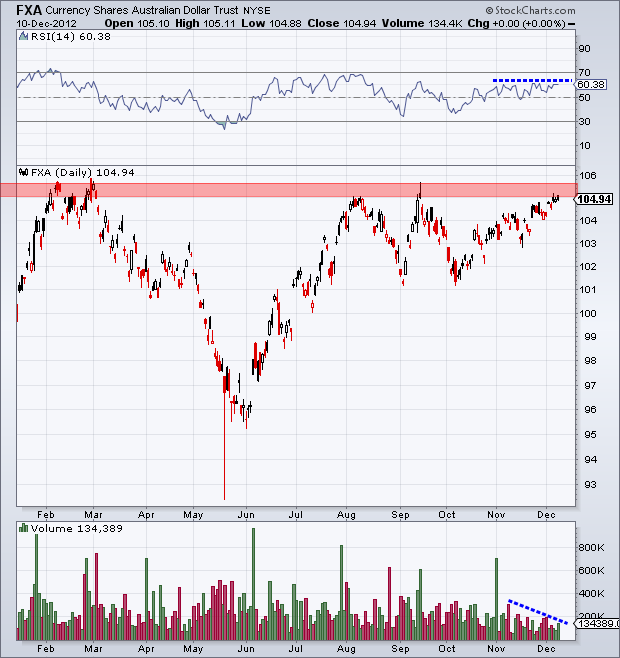Viewport: 620px width, 658px height.
Task: Click the NYSE exchange label
Action: 257,11
